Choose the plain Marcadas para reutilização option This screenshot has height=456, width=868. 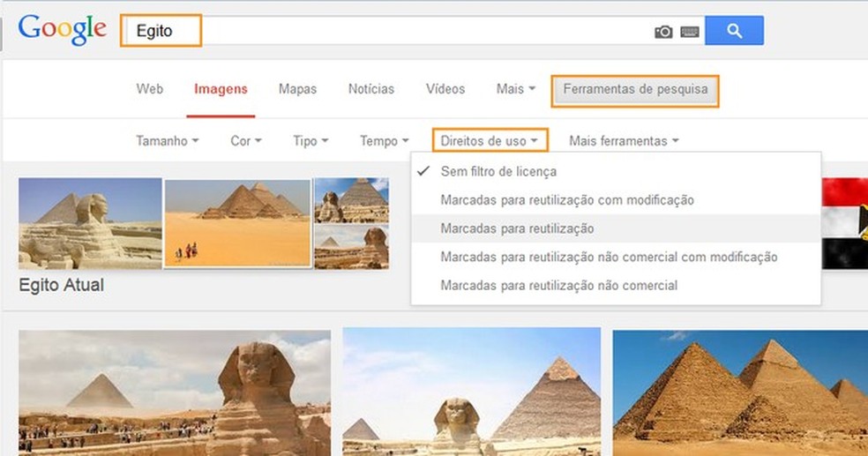pyautogui.click(x=616, y=228)
